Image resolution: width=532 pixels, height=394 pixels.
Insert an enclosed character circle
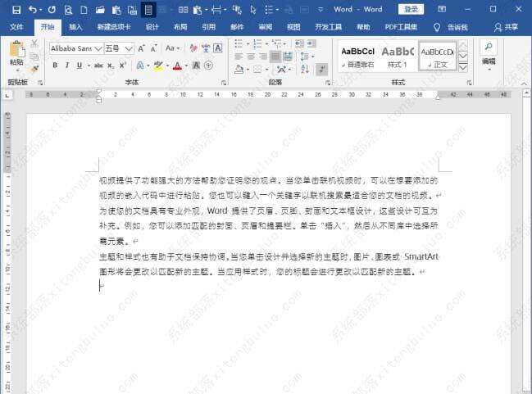(209, 65)
